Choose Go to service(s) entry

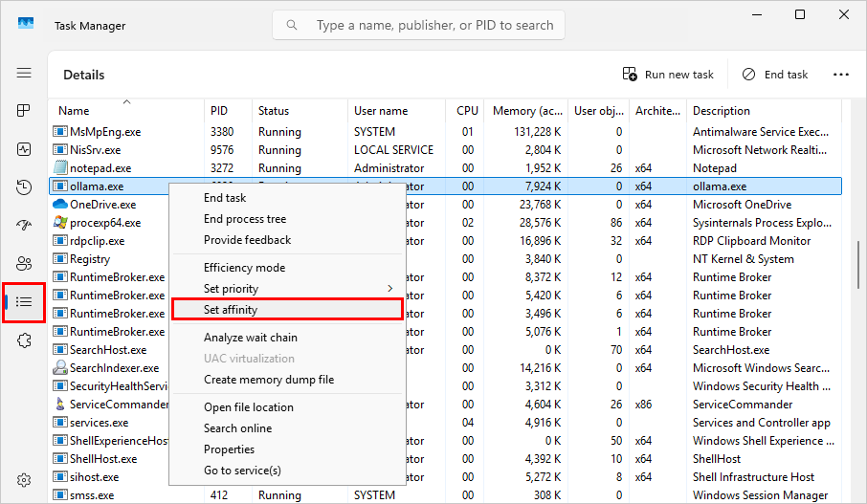(x=242, y=471)
